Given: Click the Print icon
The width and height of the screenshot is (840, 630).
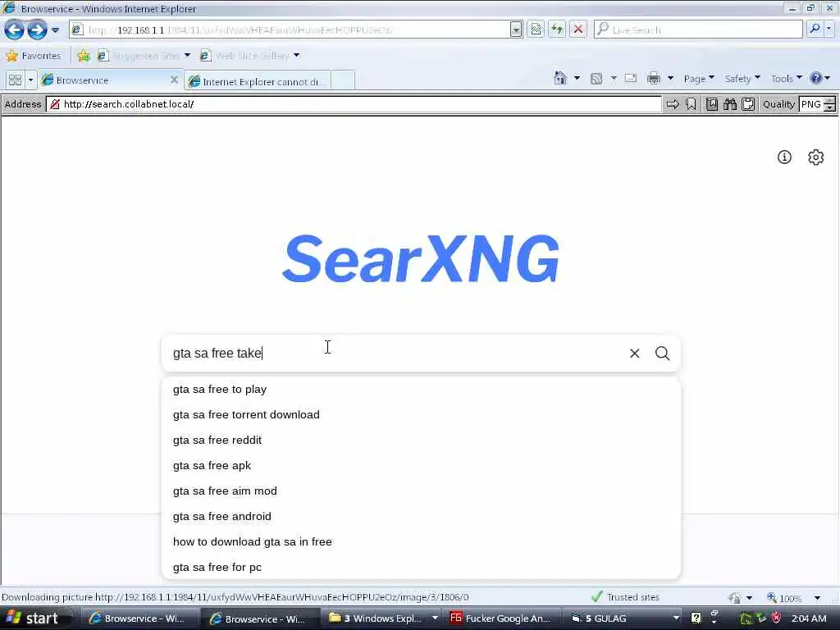Looking at the screenshot, I should 654,79.
